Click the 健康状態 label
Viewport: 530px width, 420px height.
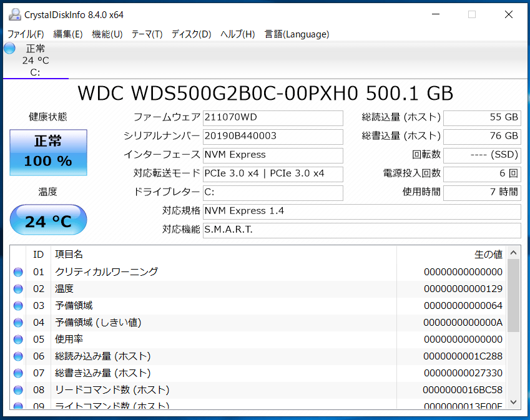pyautogui.click(x=48, y=117)
